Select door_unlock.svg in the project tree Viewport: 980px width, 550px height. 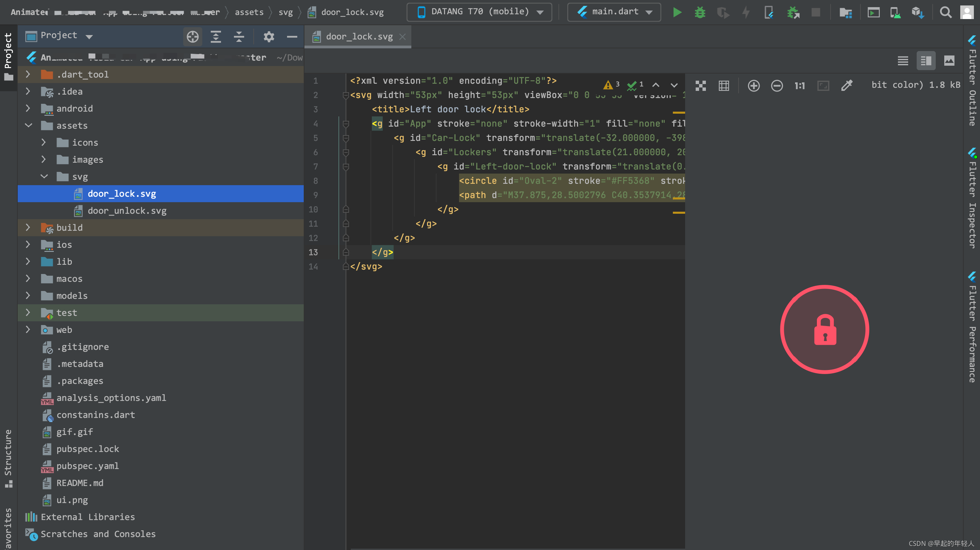(x=127, y=210)
